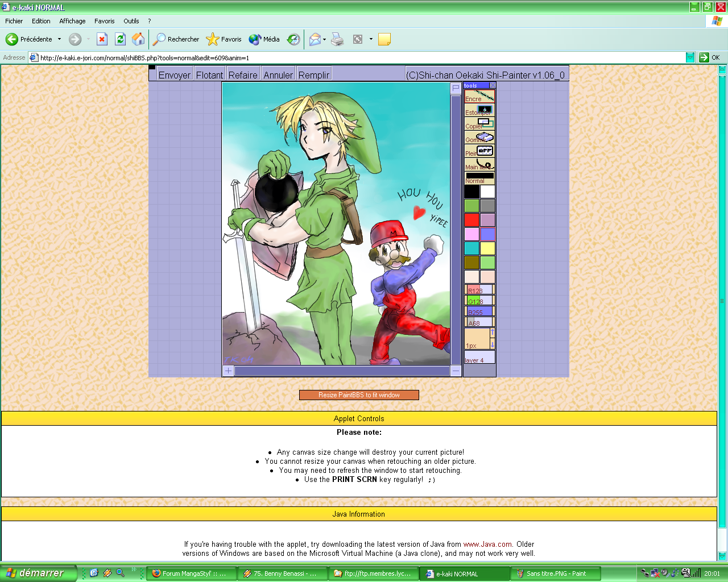Open the Affichage menu

(72, 21)
